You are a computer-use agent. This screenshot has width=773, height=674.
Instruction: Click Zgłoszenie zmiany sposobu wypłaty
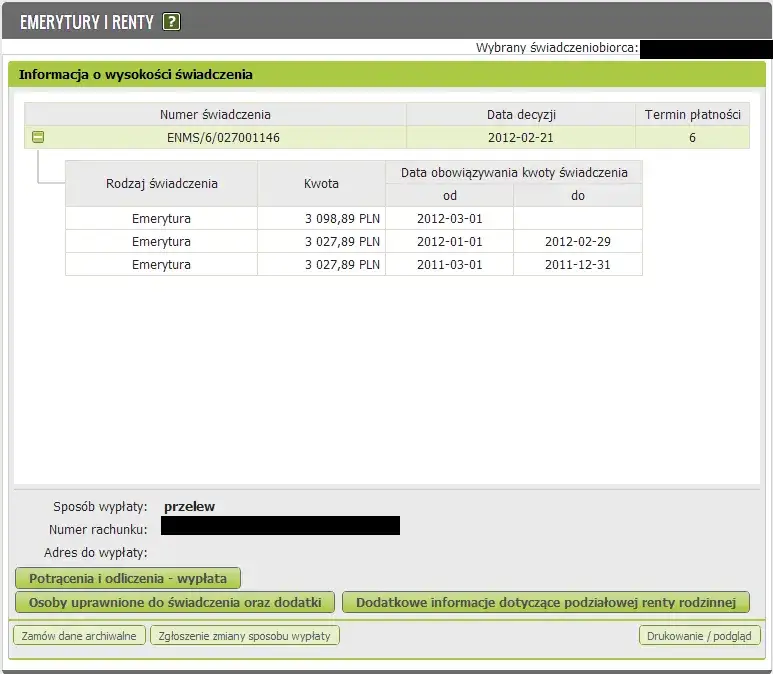coord(245,636)
